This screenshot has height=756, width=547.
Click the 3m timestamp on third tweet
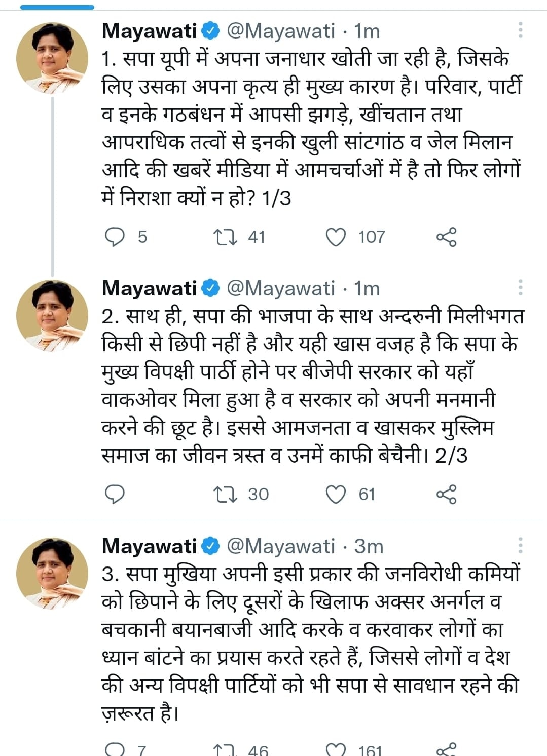click(369, 546)
